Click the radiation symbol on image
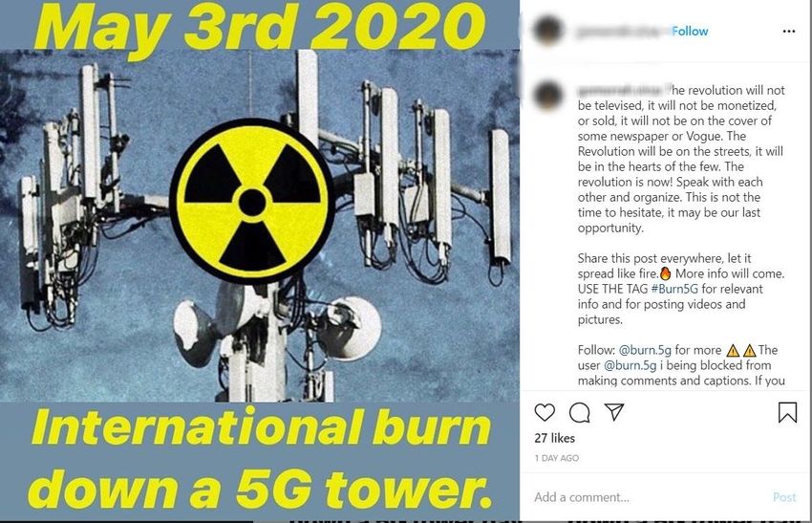The height and width of the screenshot is (523, 812). tap(252, 202)
